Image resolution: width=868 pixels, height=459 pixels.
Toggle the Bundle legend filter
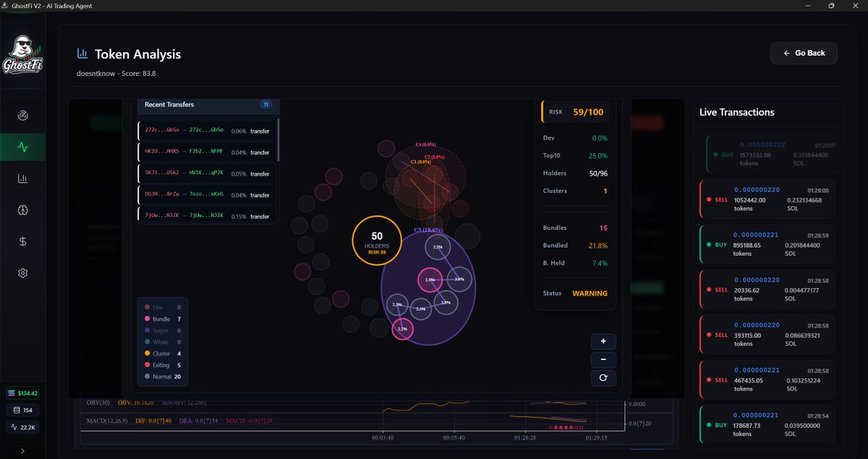[163, 319]
